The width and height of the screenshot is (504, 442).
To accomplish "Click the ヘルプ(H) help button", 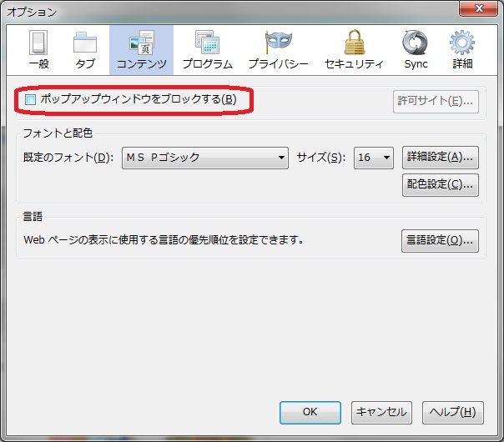I will (453, 412).
